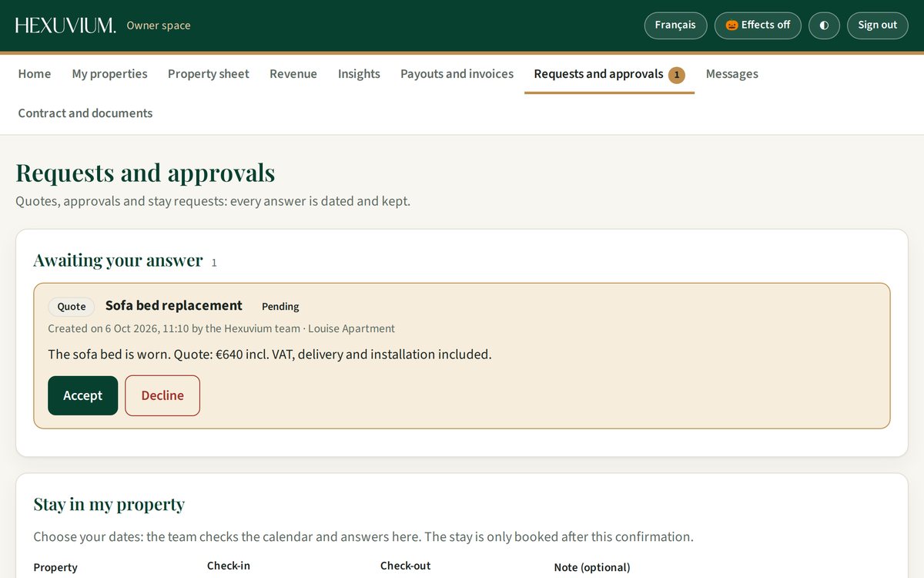Switch language to Français

pos(675,25)
